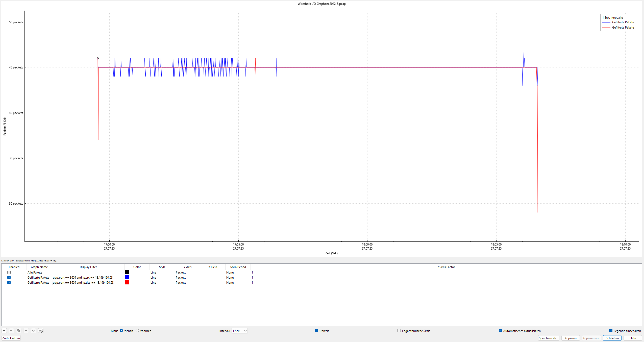Click the red color swatch of the ip.dst graph
The image size is (644, 342).
[127, 282]
